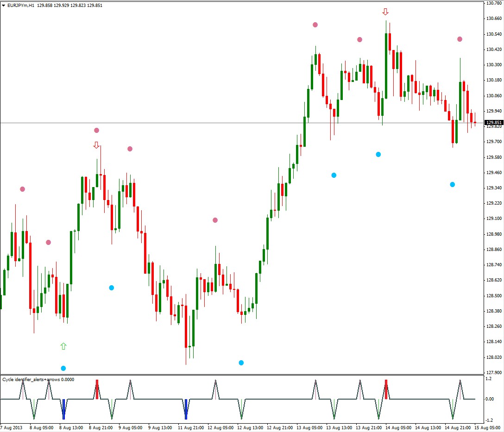The height and width of the screenshot is (432, 504).
Task: Click the 1.2 indicator scale value
Action: [x=489, y=379]
